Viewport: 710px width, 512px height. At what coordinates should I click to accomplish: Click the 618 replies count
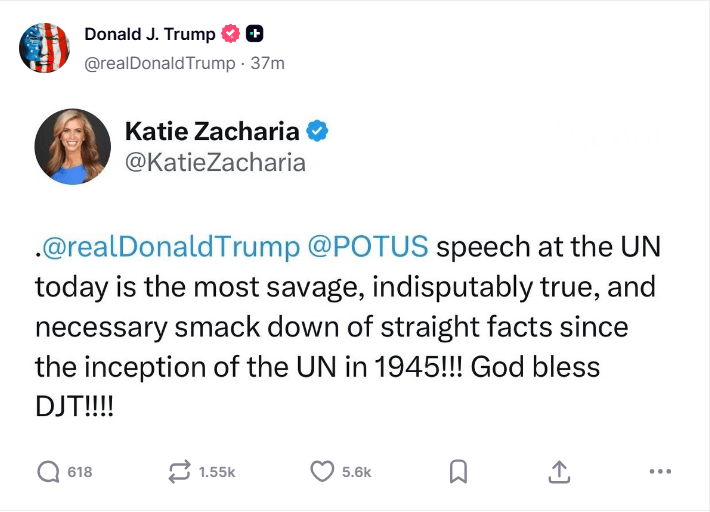pyautogui.click(x=79, y=472)
